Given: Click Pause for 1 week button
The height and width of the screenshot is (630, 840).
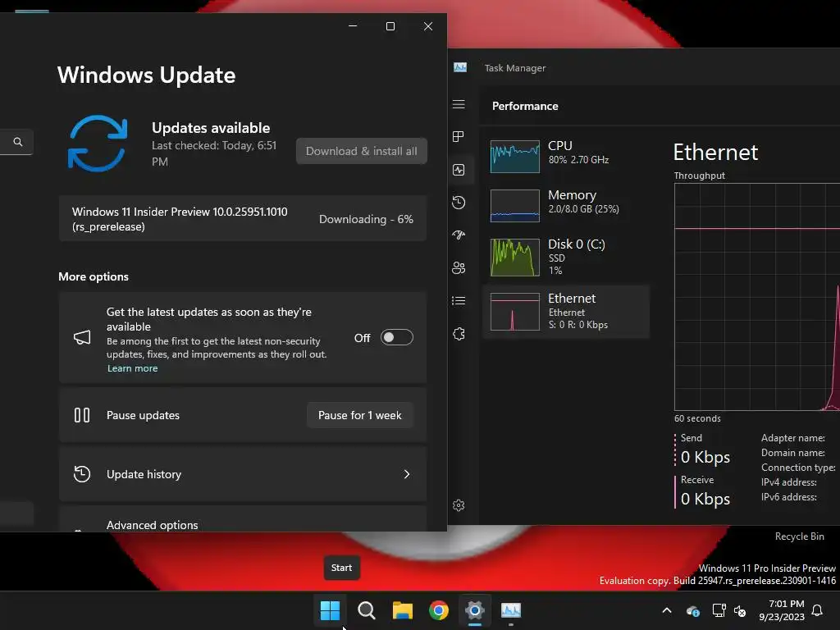Looking at the screenshot, I should [360, 415].
